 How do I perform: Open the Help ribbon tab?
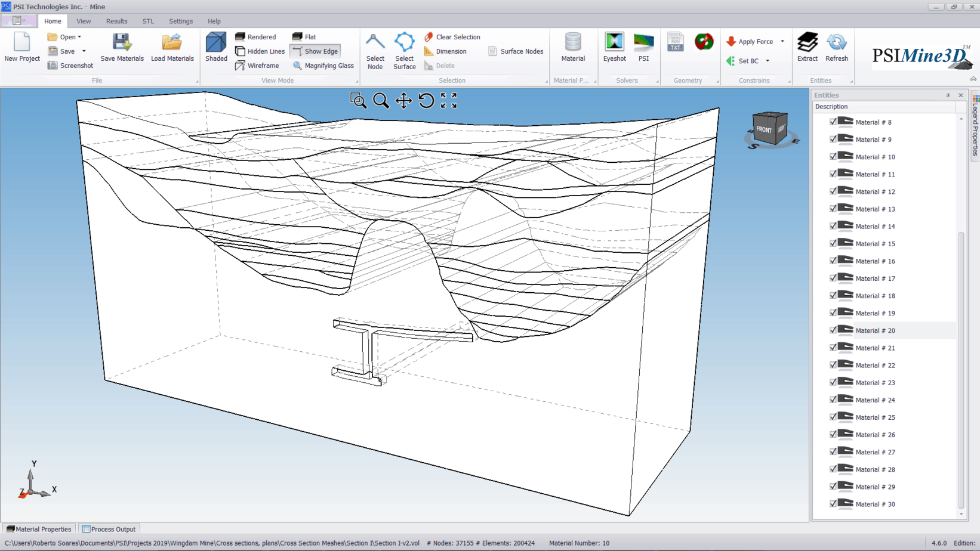(214, 21)
